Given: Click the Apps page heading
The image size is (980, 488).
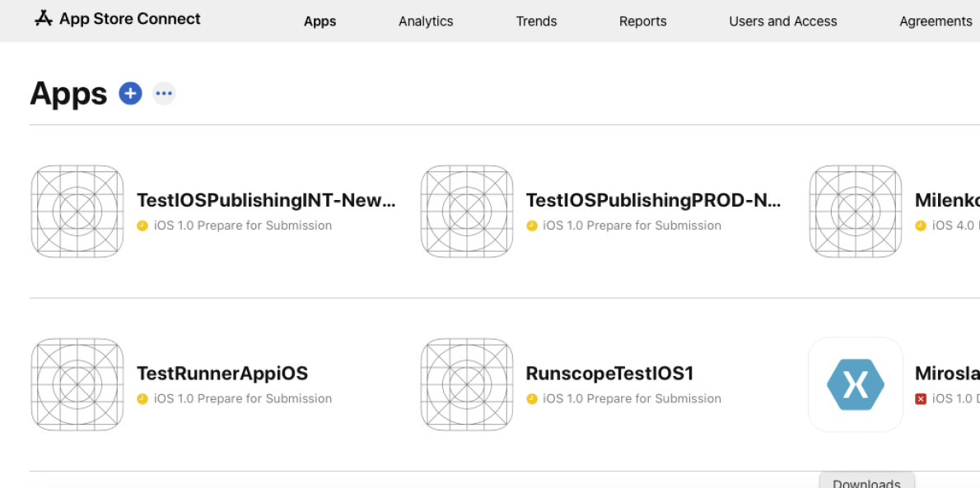Looking at the screenshot, I should 68,95.
